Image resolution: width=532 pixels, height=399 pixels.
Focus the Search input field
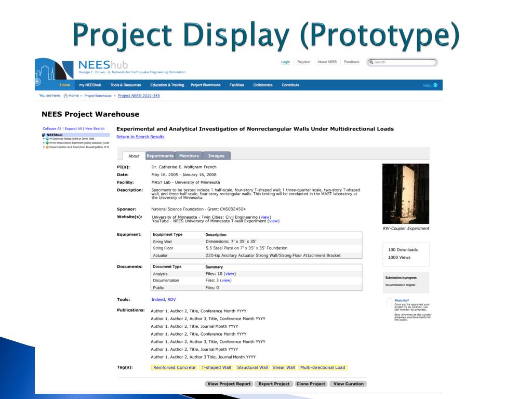pos(404,62)
